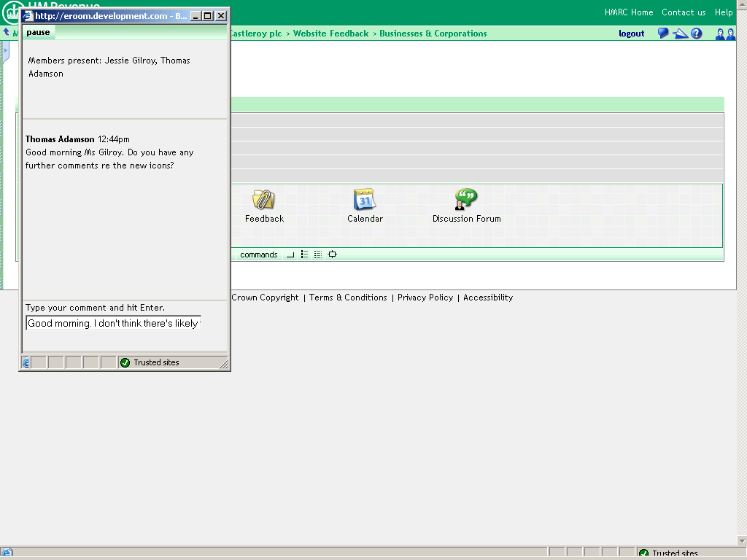
Task: Click the logout link
Action: click(631, 34)
